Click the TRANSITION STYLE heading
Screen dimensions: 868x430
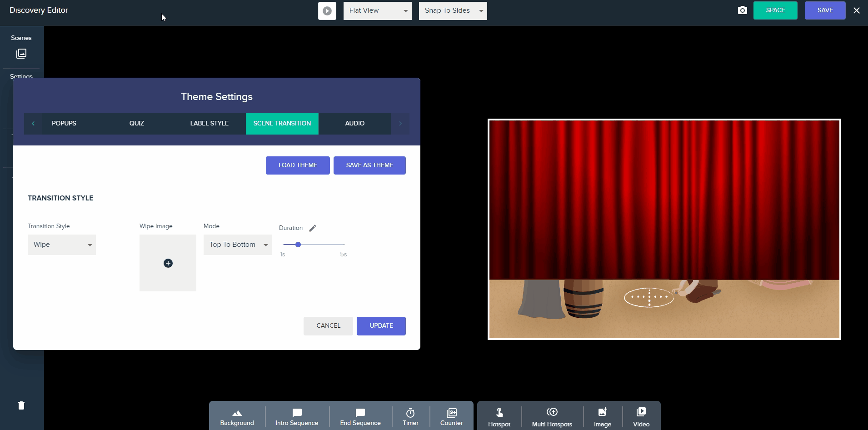coord(60,198)
